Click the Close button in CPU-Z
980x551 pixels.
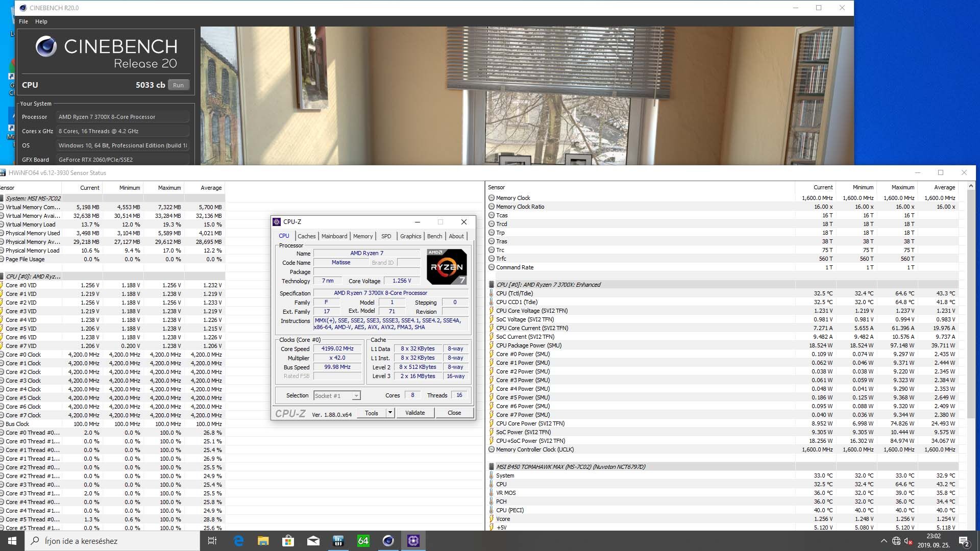point(454,413)
